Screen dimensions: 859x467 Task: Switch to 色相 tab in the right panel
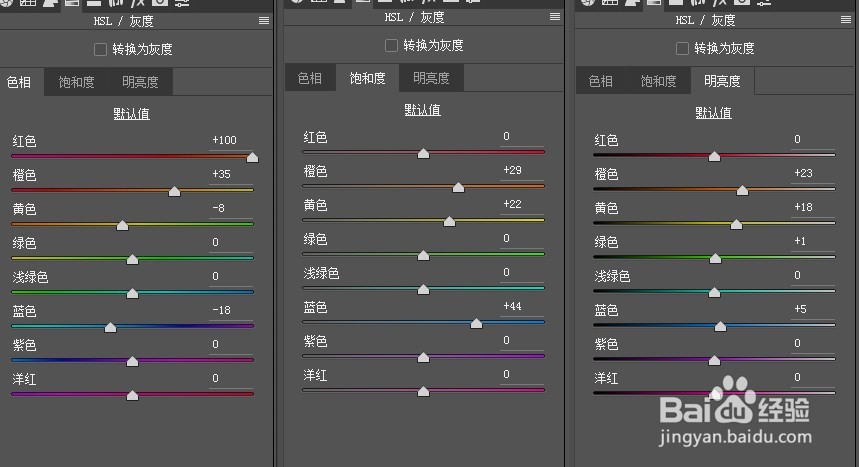tap(600, 82)
